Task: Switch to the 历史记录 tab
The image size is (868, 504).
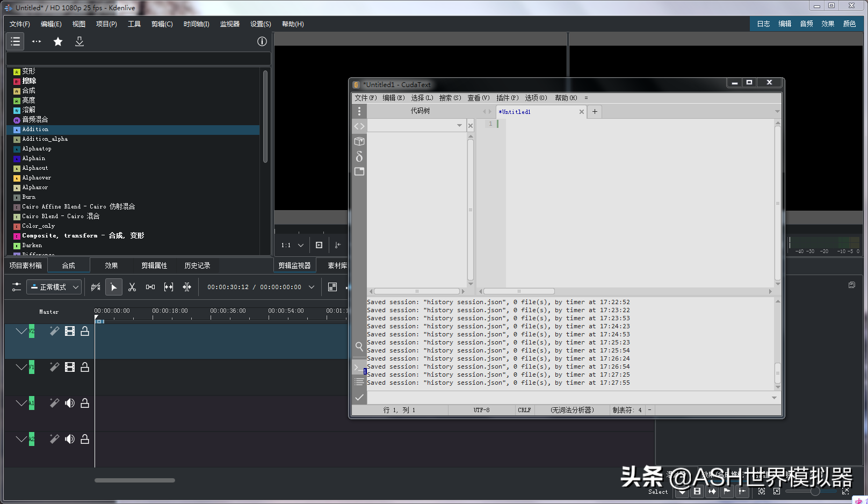Action: pos(197,265)
